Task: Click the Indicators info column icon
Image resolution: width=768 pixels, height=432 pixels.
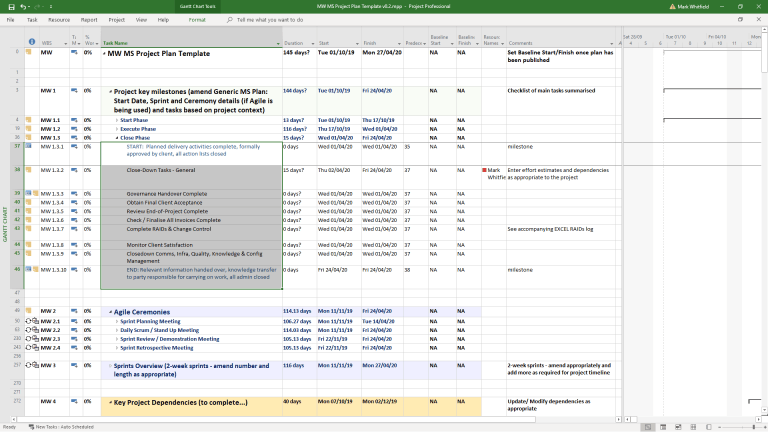Action: 32,42
